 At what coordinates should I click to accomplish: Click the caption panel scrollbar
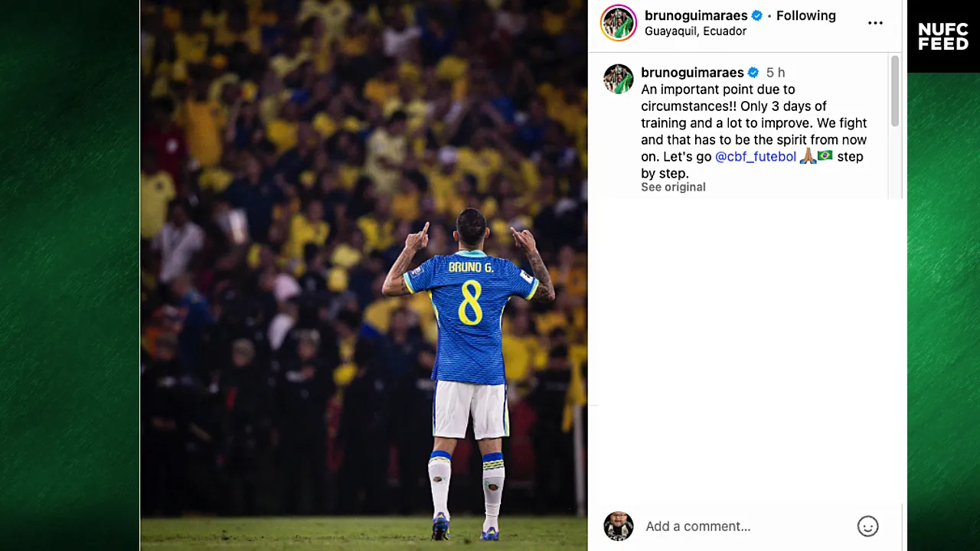coord(895,92)
